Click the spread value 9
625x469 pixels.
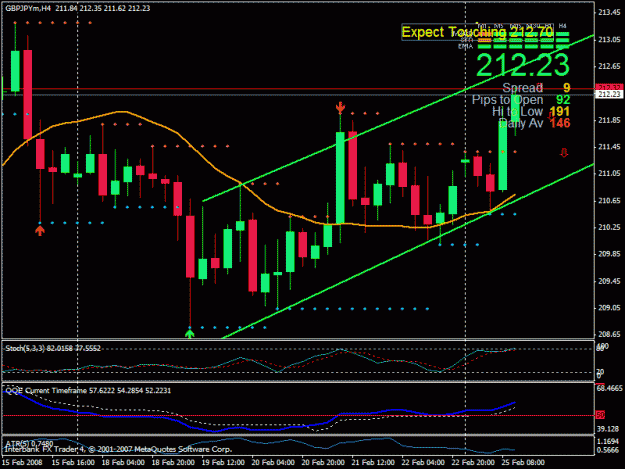566,88
